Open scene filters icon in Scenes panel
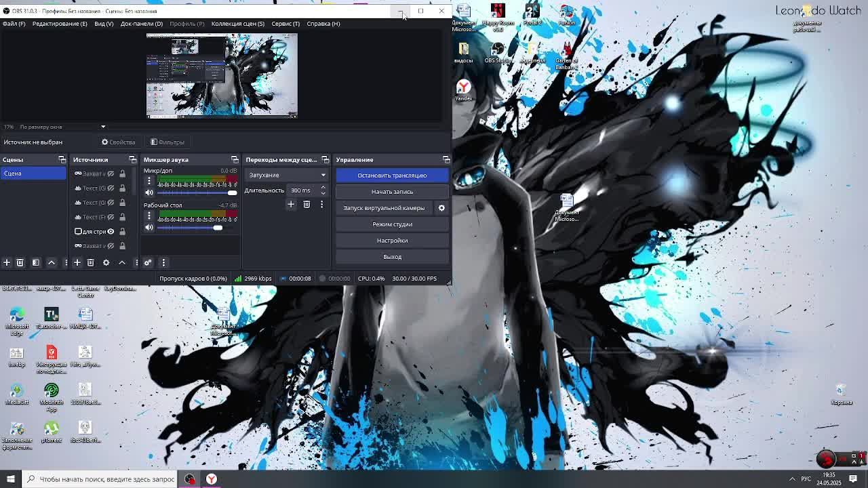The height and width of the screenshot is (488, 868). coord(36,262)
